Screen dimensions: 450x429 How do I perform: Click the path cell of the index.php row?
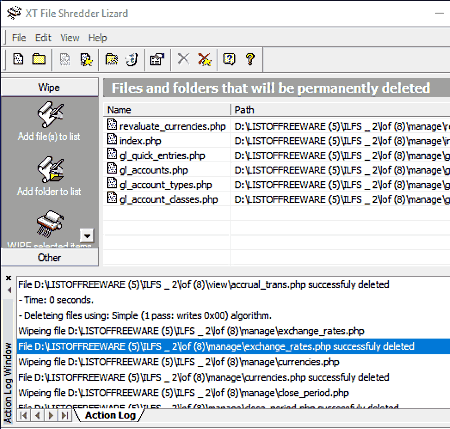coord(340,141)
